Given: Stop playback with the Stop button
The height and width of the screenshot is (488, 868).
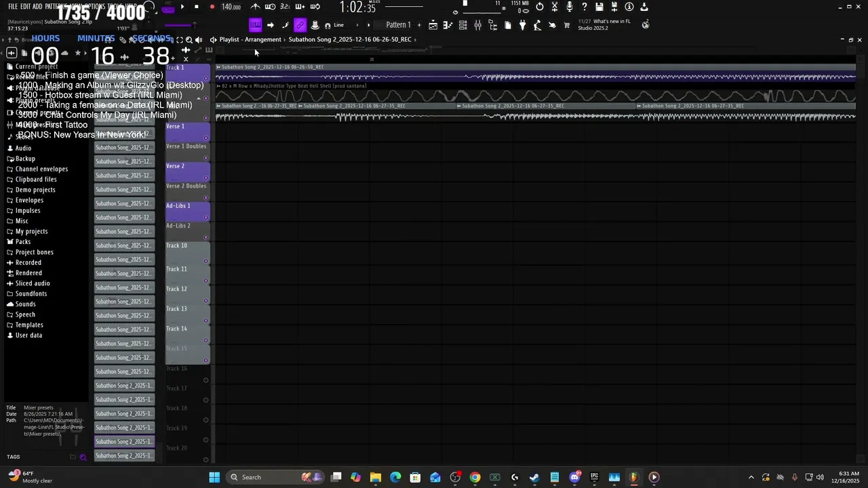Looking at the screenshot, I should click(197, 7).
